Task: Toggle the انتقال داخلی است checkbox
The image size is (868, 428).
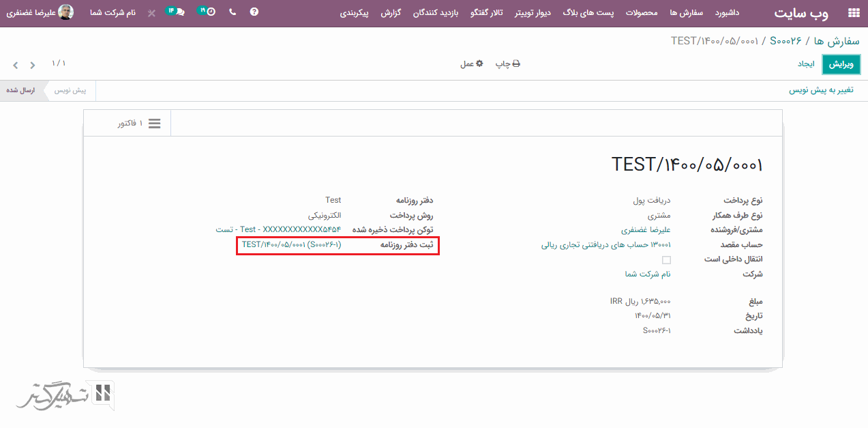Action: click(x=666, y=260)
